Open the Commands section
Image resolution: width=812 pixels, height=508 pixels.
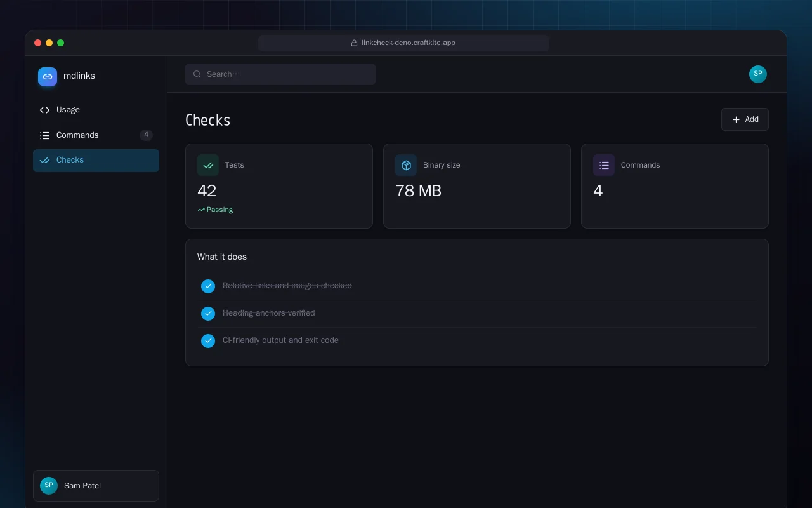pyautogui.click(x=96, y=135)
